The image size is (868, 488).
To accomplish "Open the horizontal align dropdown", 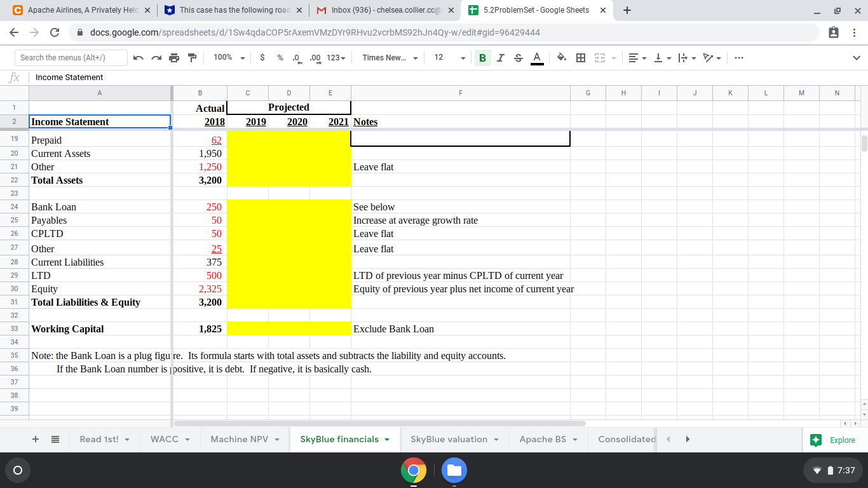I will (x=635, y=57).
